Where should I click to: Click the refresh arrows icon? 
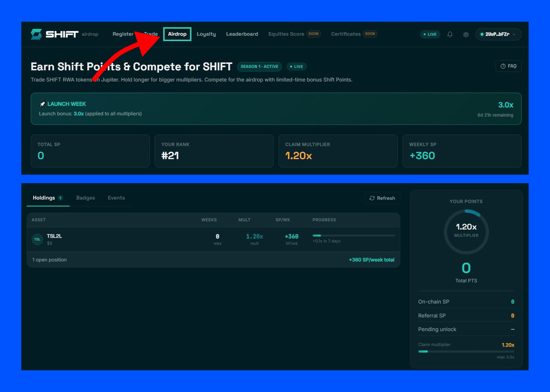(x=372, y=198)
